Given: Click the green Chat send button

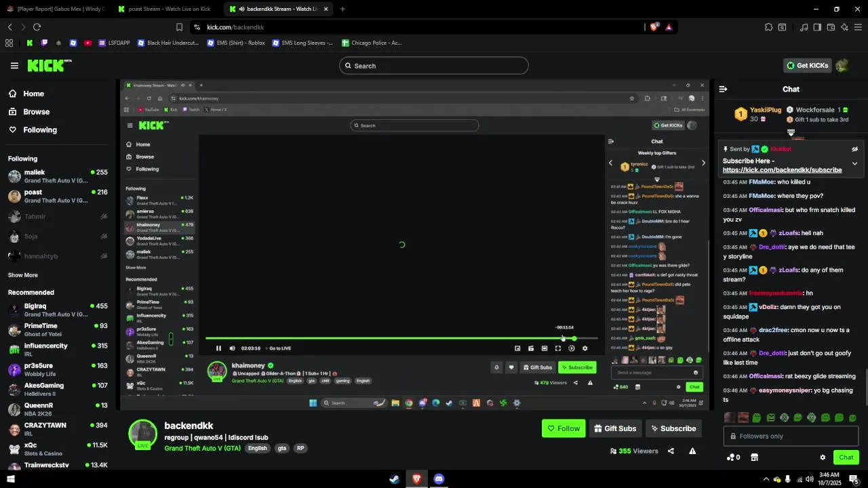Looking at the screenshot, I should [x=846, y=457].
